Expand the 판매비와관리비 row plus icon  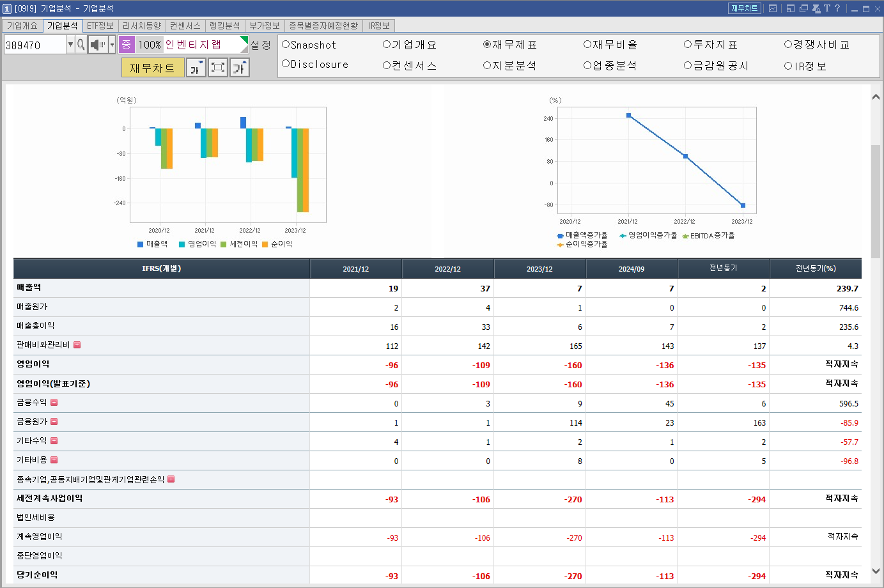77,345
